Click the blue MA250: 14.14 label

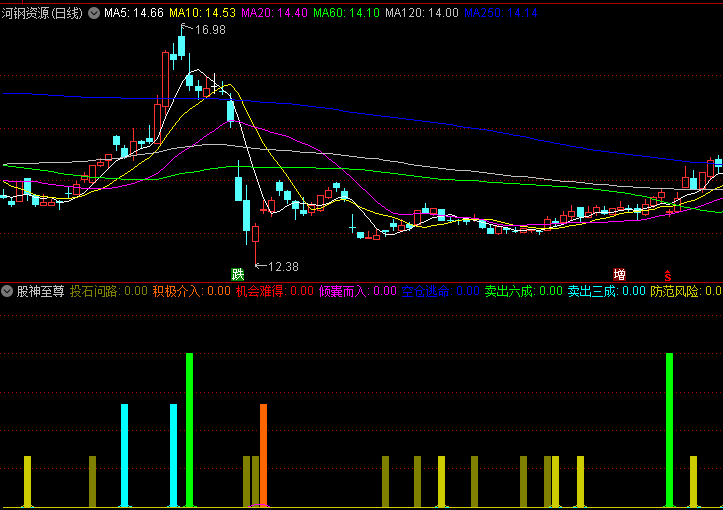click(x=501, y=13)
